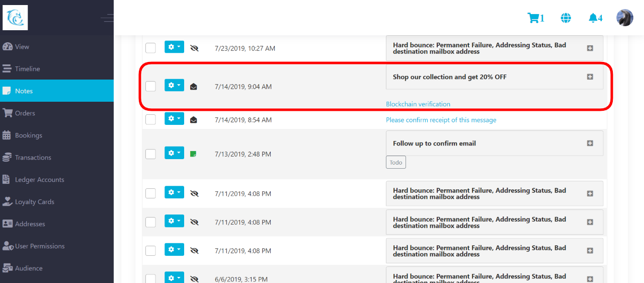Click the hidden eye icon for 7/23/2019
The image size is (644, 283).
tap(195, 48)
